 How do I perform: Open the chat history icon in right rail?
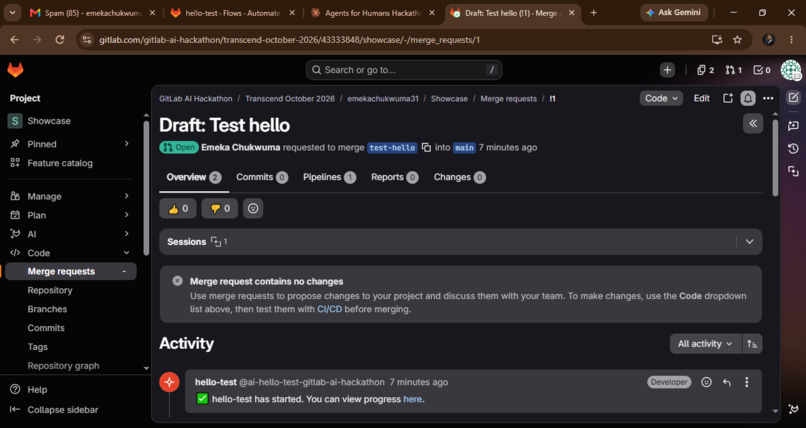pos(794,149)
